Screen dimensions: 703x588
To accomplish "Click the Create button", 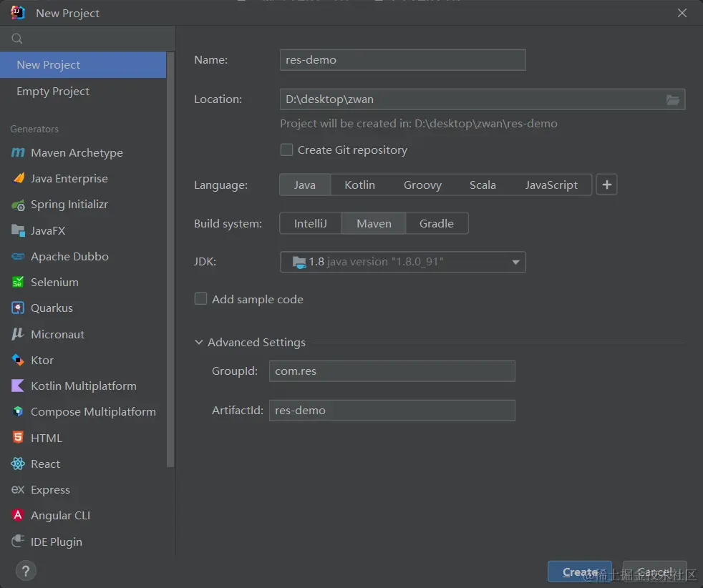I will point(579,572).
